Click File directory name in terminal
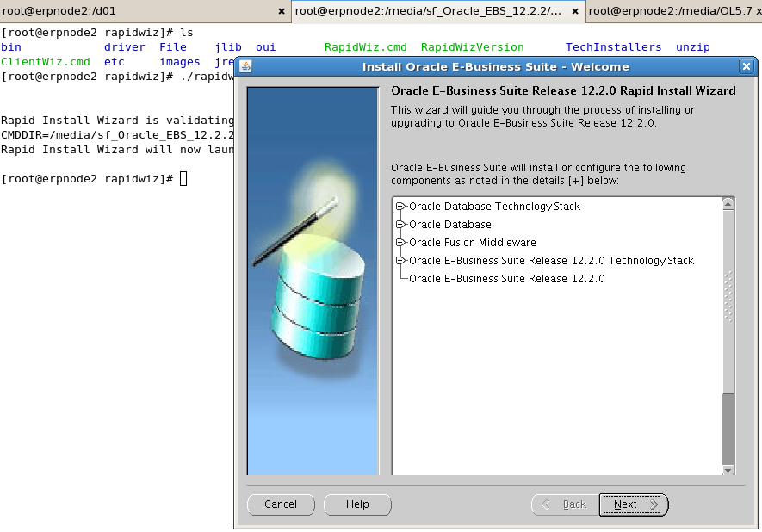 (x=173, y=47)
